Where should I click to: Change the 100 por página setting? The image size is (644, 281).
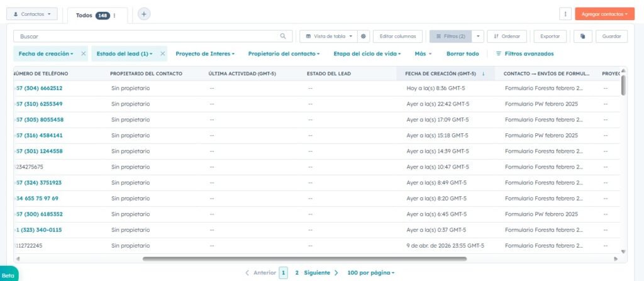[371, 273]
